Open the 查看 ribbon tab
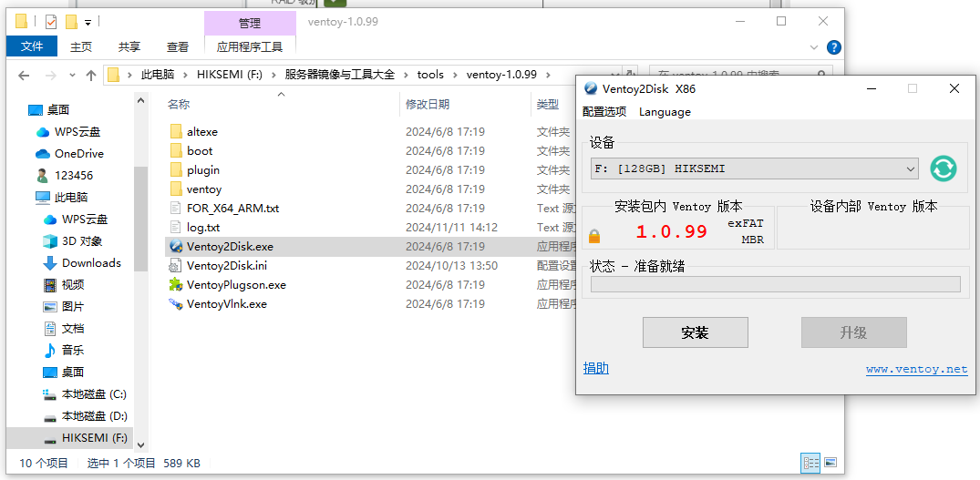980x480 pixels. (x=178, y=46)
